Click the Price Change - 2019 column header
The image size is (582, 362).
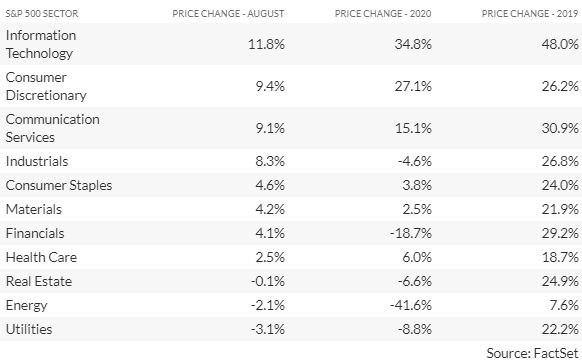(530, 14)
